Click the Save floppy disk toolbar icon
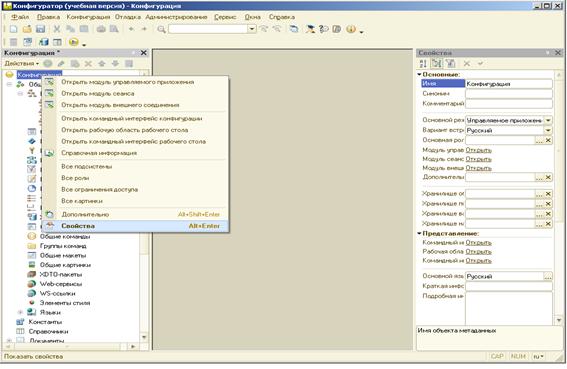 40,29
